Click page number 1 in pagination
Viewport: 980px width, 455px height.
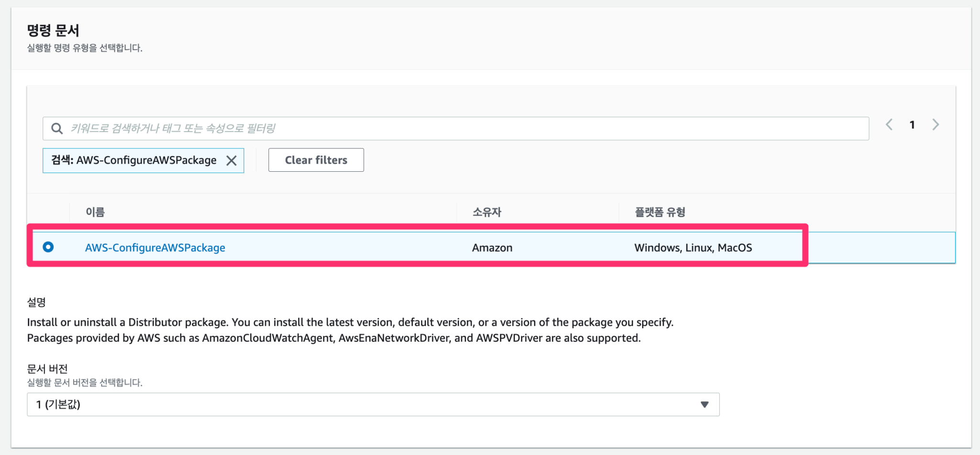(x=912, y=124)
